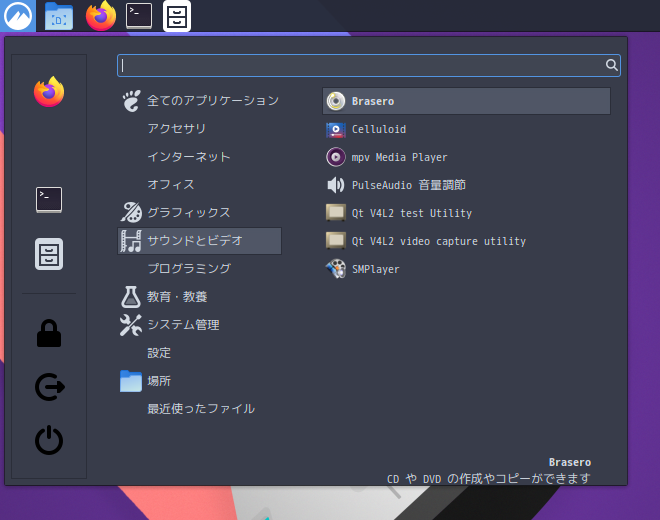This screenshot has height=520, width=660.
Task: Select プログラミング category
Action: tap(200, 269)
